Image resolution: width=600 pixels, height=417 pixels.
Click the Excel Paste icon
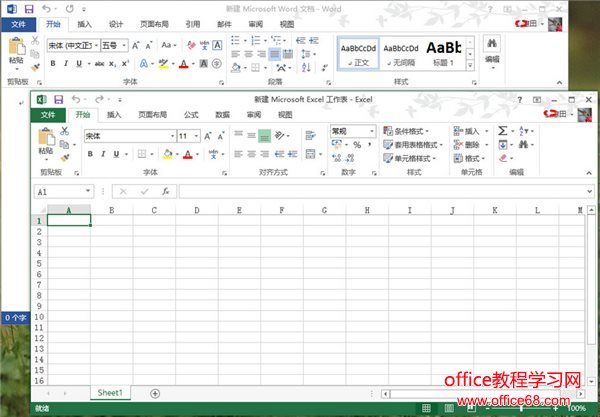pos(46,137)
